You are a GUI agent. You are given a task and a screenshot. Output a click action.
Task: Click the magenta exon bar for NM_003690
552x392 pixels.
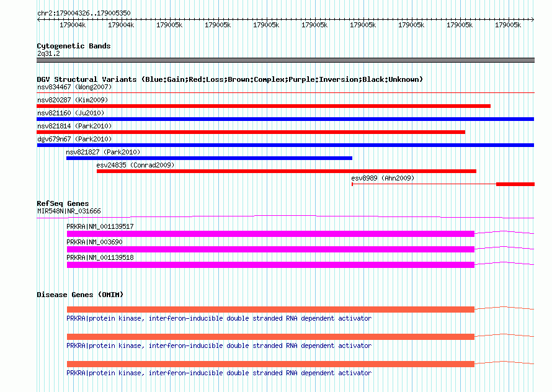click(x=270, y=249)
